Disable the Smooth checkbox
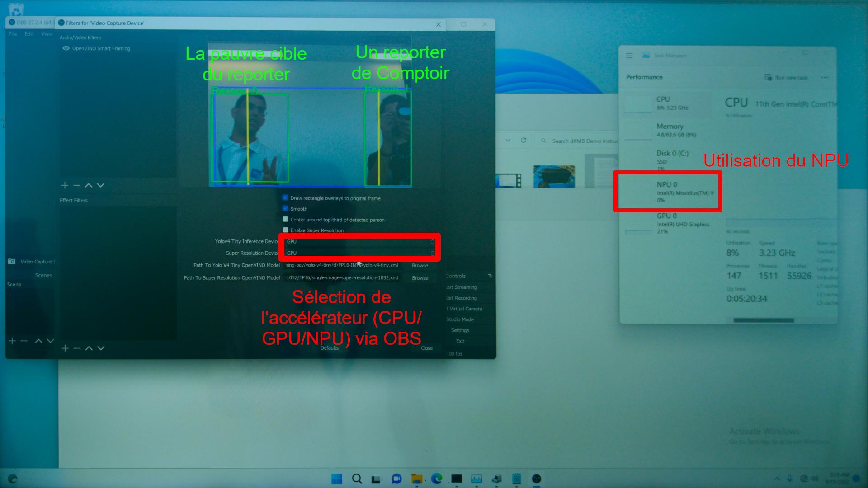Viewport: 868px width, 488px height. 285,208
